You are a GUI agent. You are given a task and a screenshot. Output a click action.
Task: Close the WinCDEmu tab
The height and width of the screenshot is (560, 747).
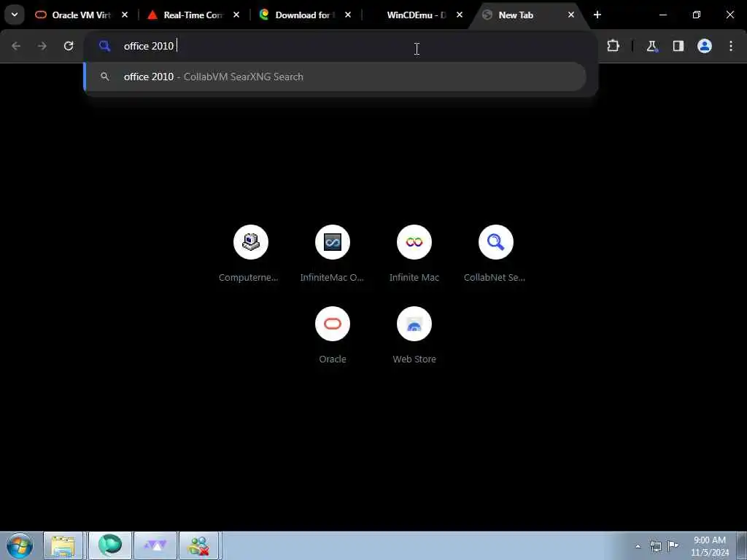tap(460, 15)
